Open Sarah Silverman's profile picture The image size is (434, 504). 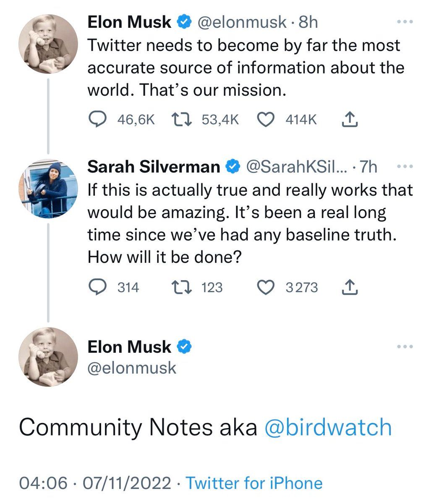(x=48, y=189)
